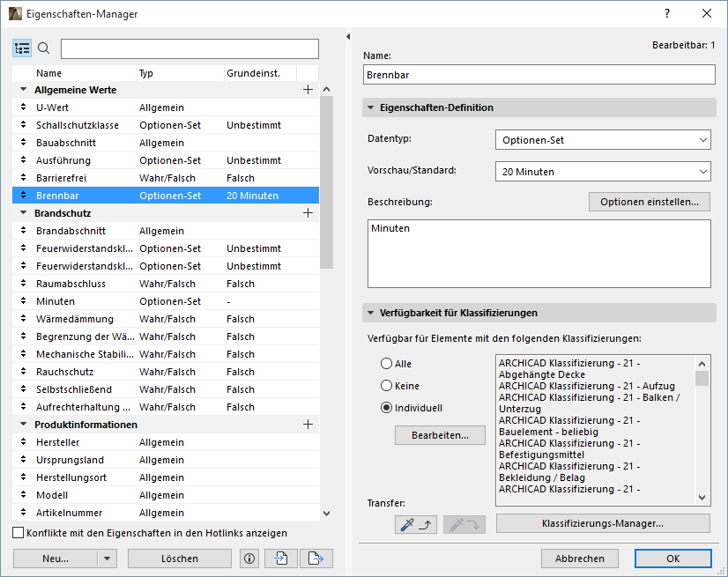Image resolution: width=728 pixels, height=577 pixels.
Task: Click the search magnifier icon
Action: click(x=44, y=48)
